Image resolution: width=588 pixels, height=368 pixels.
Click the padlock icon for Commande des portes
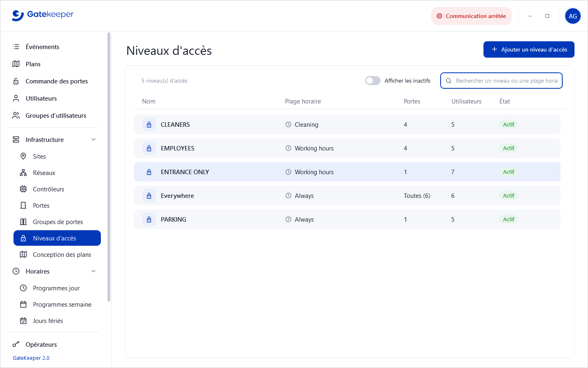coord(16,81)
